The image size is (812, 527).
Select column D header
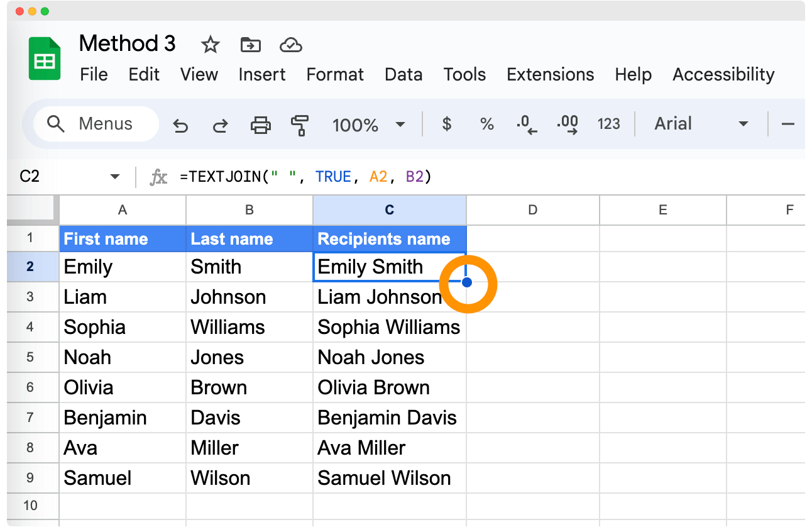coord(532,210)
